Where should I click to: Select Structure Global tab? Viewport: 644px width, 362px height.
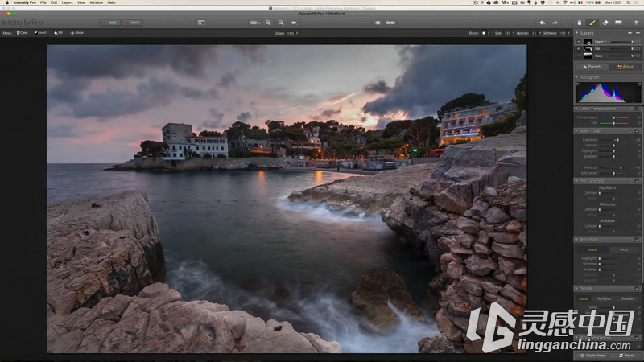tap(592, 249)
